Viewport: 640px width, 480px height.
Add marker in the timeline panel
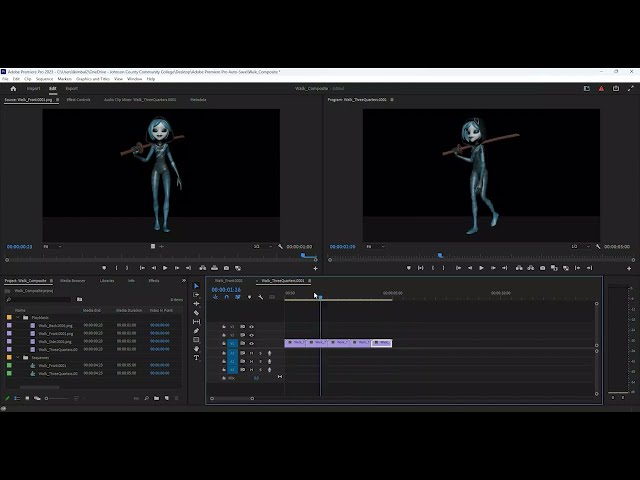[249, 297]
